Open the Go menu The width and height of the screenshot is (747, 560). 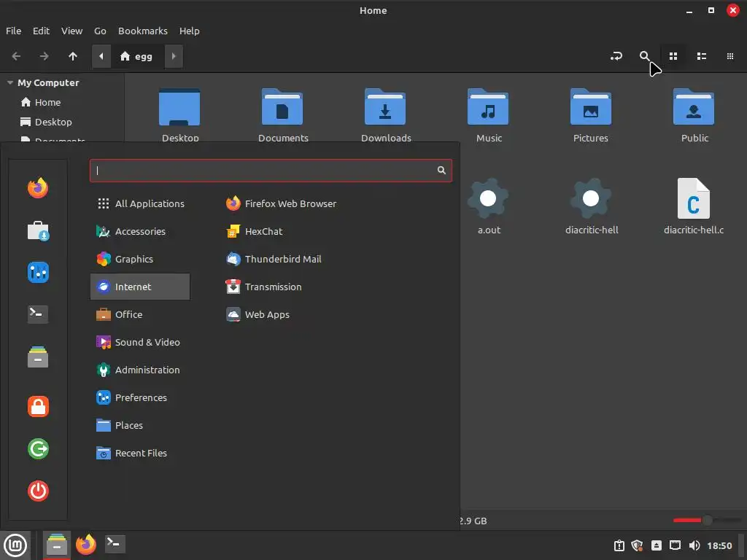(x=100, y=31)
